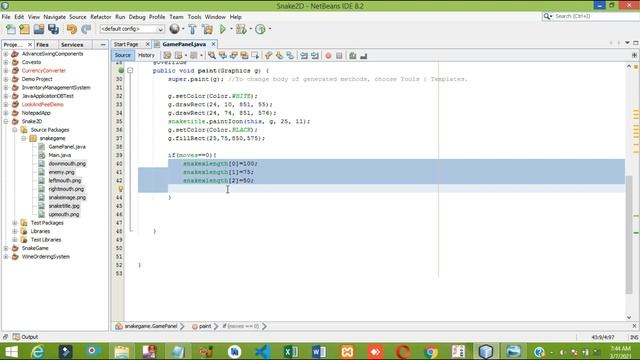Click the lightbulb hint on line 43

tap(120, 189)
